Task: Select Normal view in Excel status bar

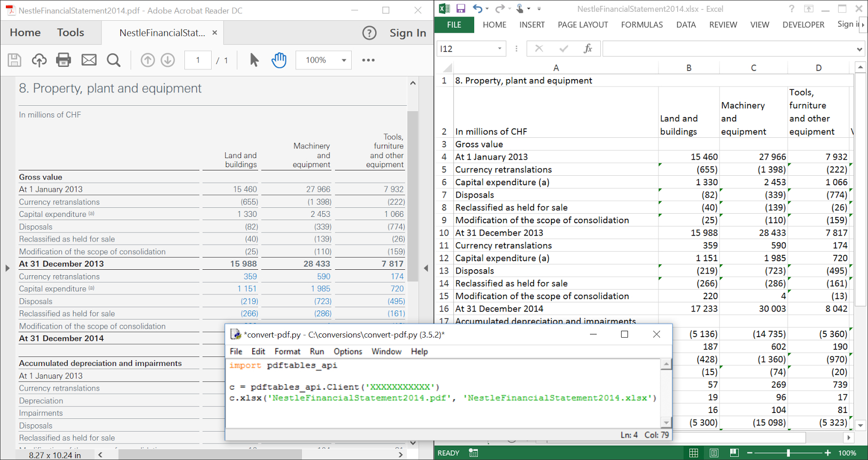Action: coord(694,453)
